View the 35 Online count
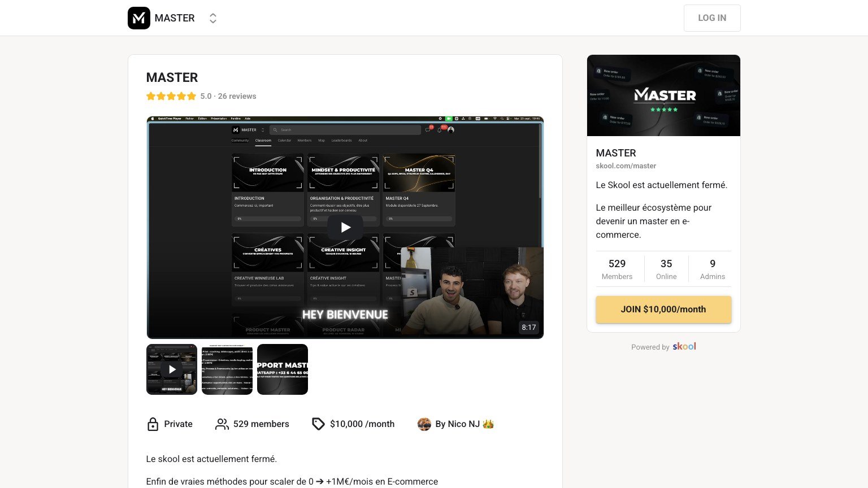Viewport: 868px width, 488px height. (666, 269)
